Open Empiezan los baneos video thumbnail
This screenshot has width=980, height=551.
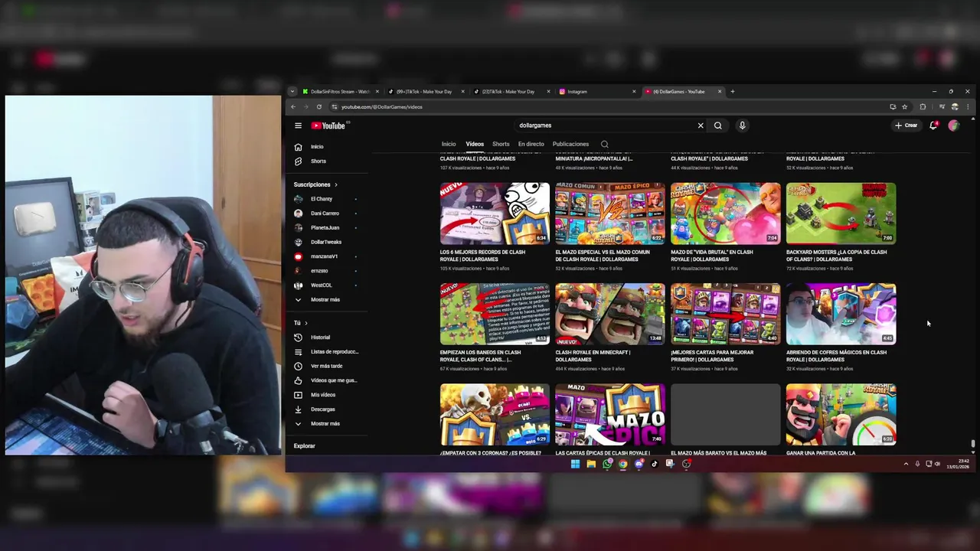pos(495,314)
